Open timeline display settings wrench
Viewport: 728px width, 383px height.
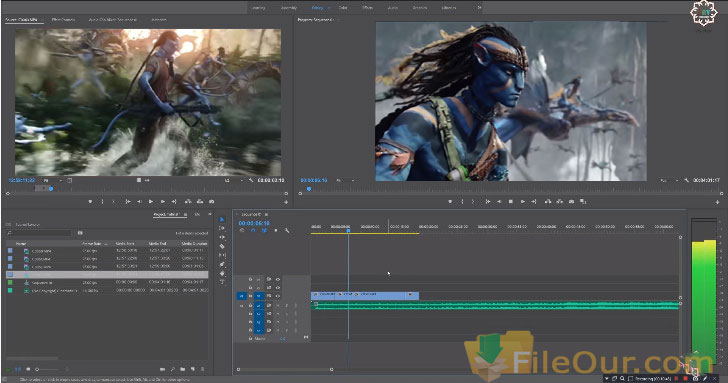click(x=287, y=230)
